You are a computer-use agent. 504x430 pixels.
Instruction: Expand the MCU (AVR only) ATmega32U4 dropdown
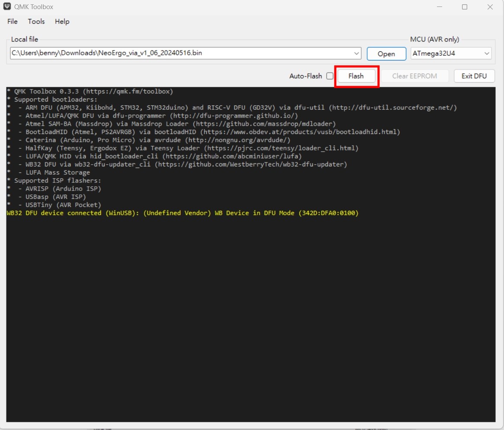point(451,53)
